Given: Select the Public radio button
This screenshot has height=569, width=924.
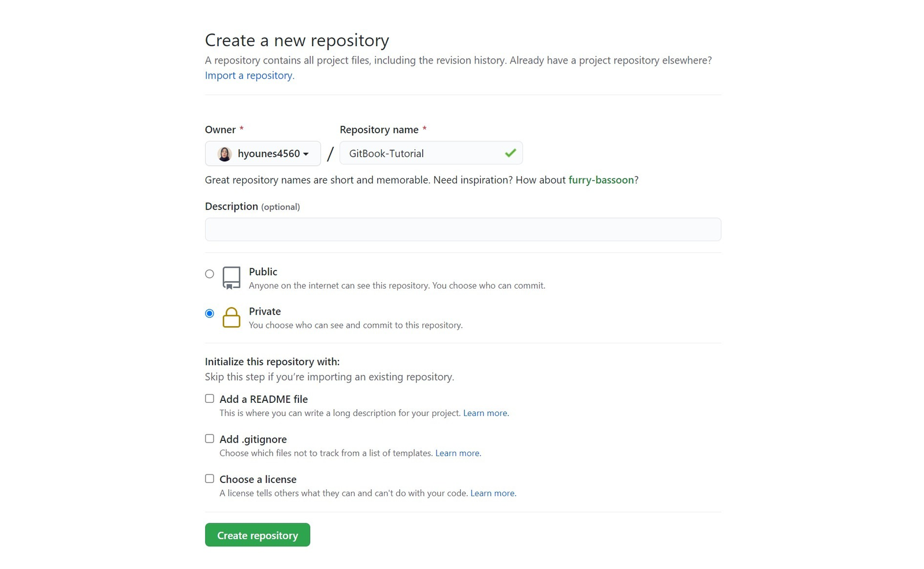Looking at the screenshot, I should tap(210, 274).
